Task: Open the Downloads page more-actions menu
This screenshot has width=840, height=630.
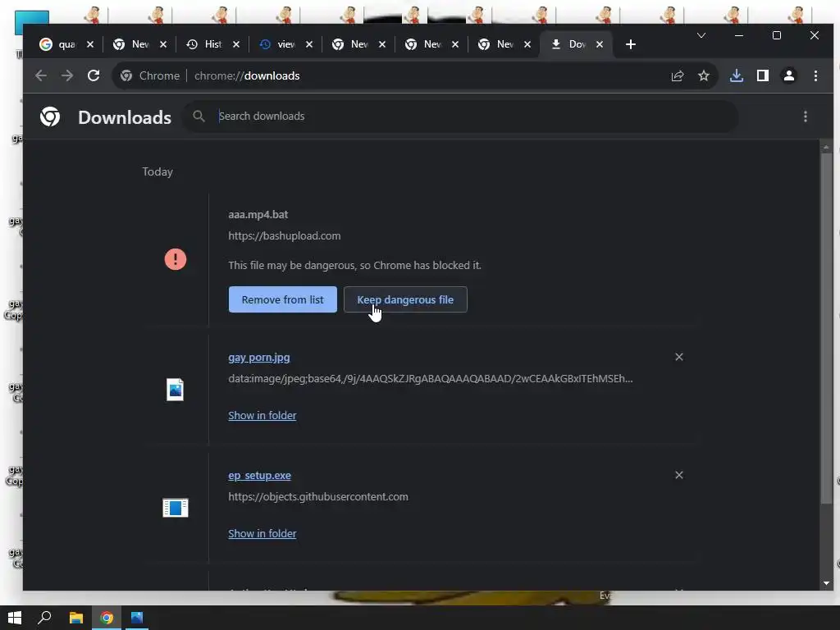Action: [x=806, y=116]
